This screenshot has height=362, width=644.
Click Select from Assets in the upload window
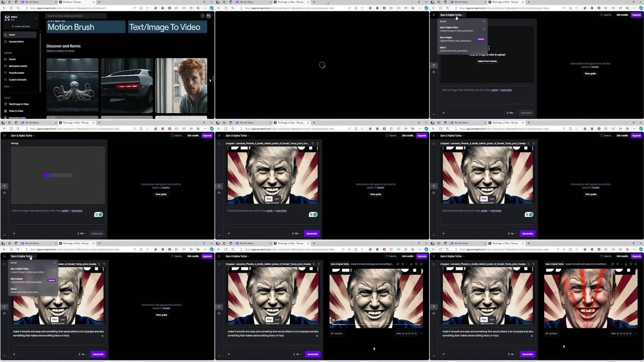click(487, 61)
